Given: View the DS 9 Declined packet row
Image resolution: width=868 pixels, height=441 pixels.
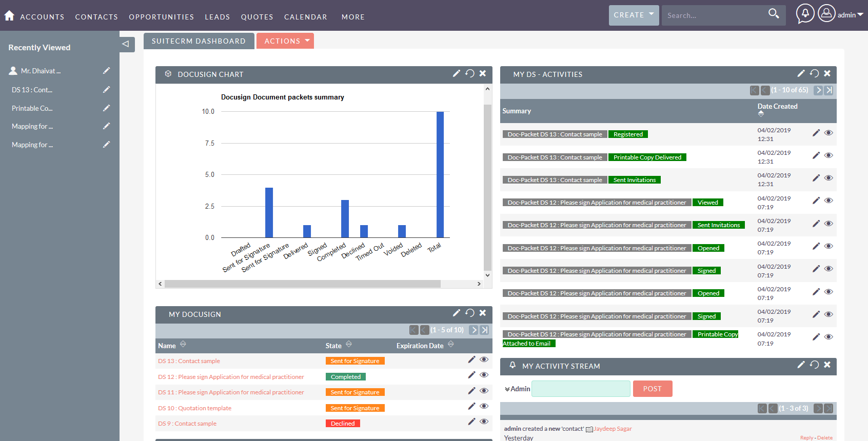Looking at the screenshot, I should (484, 422).
